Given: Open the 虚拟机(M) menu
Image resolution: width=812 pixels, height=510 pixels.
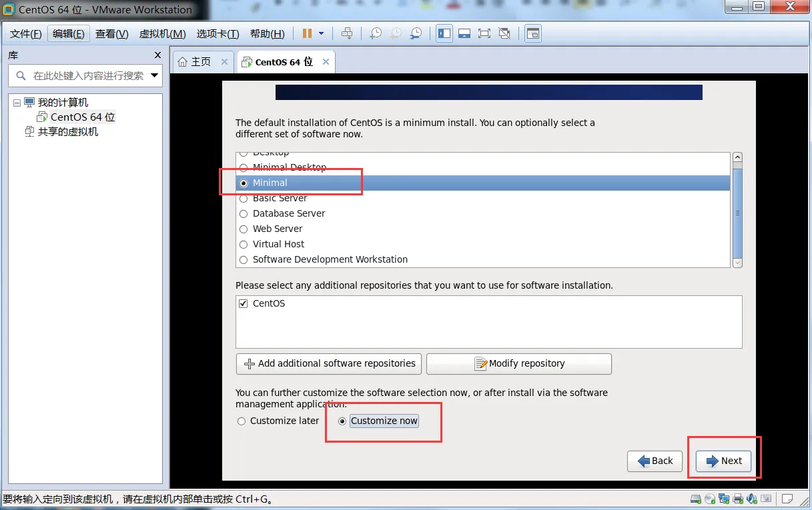Looking at the screenshot, I should pos(162,34).
